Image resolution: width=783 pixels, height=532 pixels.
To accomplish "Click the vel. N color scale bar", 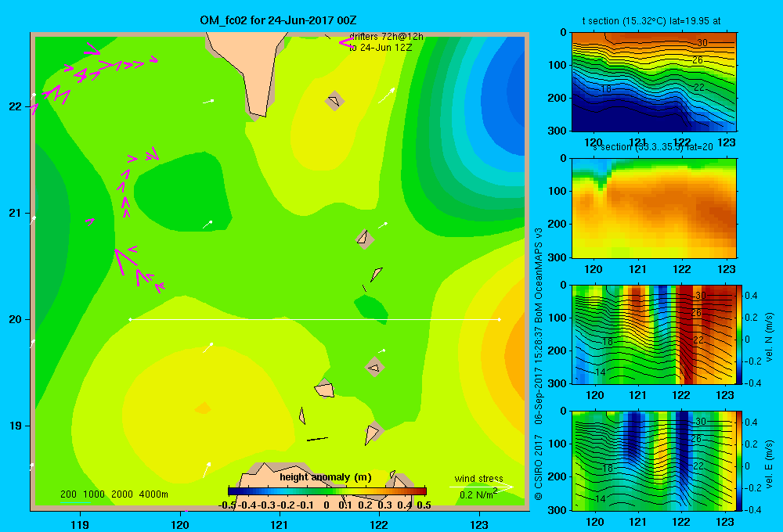I will [x=740, y=334].
